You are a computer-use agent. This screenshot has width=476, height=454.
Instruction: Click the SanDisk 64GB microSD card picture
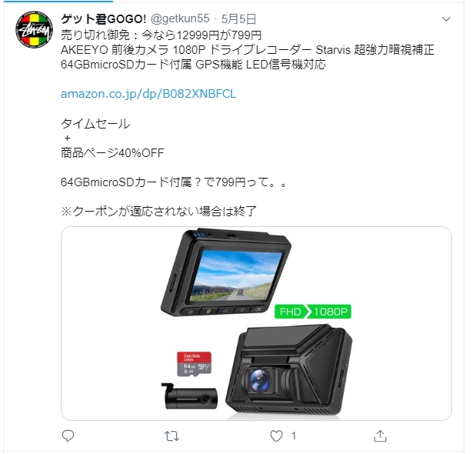tap(195, 364)
